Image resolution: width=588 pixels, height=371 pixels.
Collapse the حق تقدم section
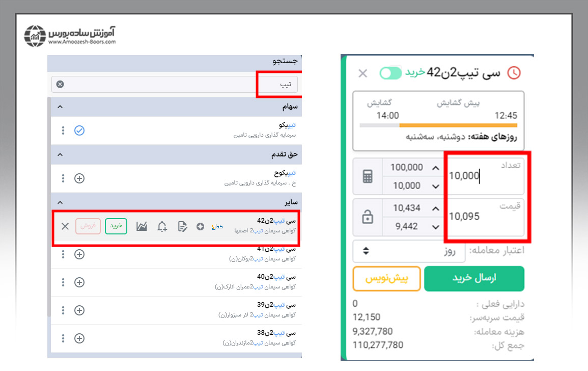coord(60,154)
